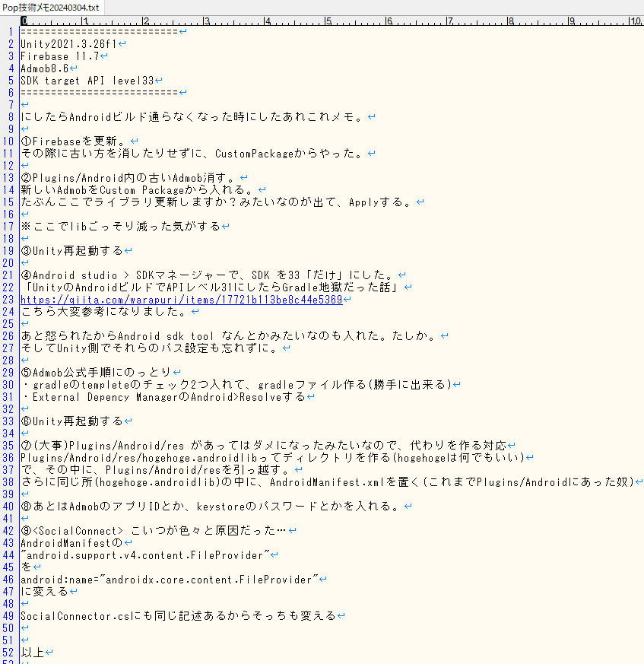The height and width of the screenshot is (664, 644).
Task: Click line 'External Depency ManagerのAndroid>Resolveする'
Action: click(163, 397)
